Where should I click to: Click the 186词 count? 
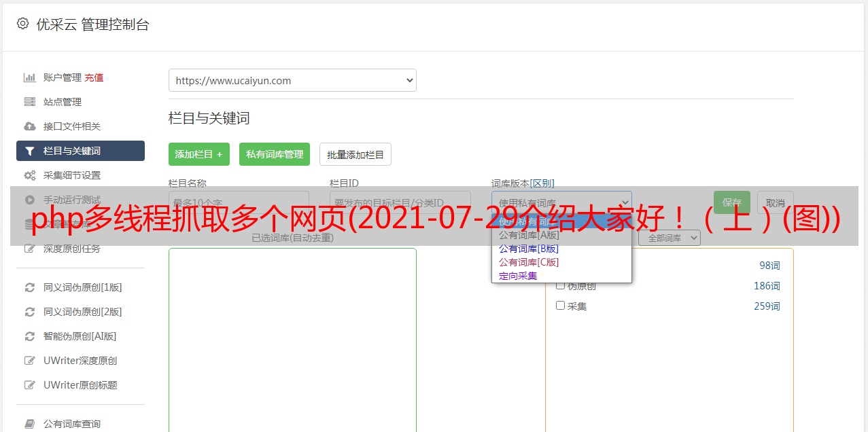pos(767,286)
